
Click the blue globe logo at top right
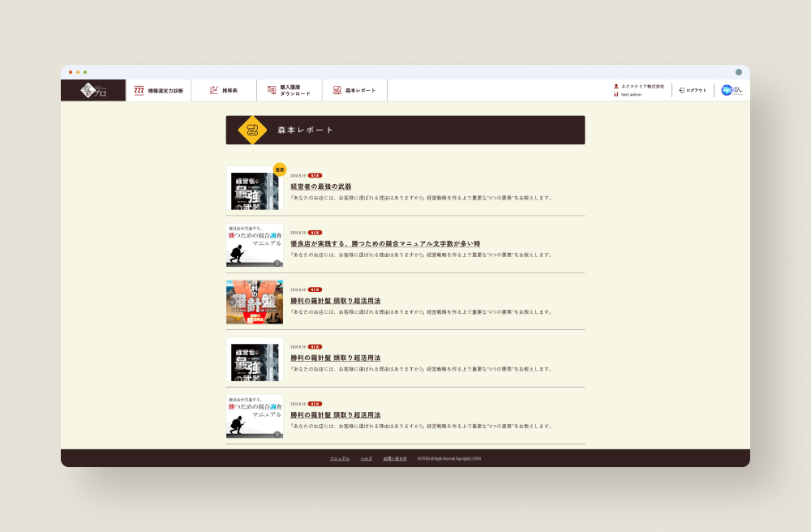pos(732,90)
